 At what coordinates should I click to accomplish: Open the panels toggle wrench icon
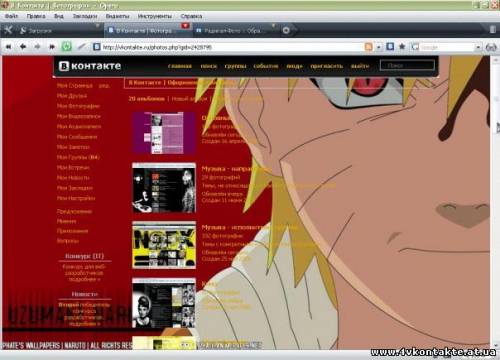(x=8, y=30)
